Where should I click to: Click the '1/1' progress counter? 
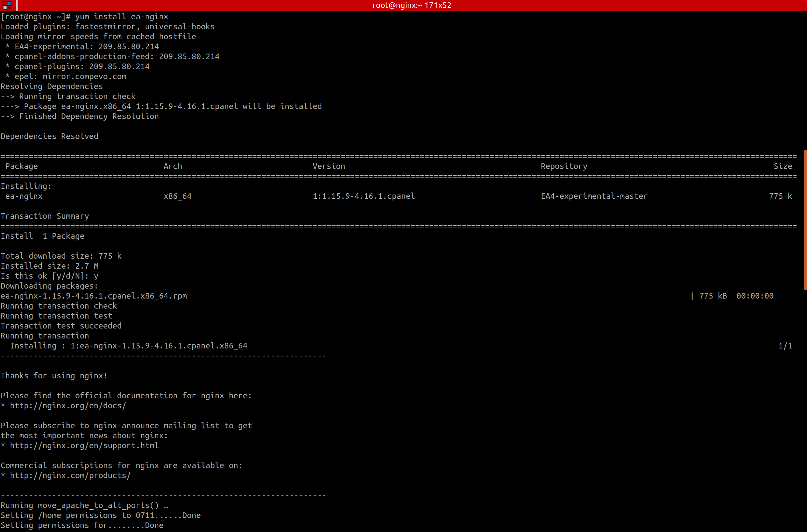785,346
